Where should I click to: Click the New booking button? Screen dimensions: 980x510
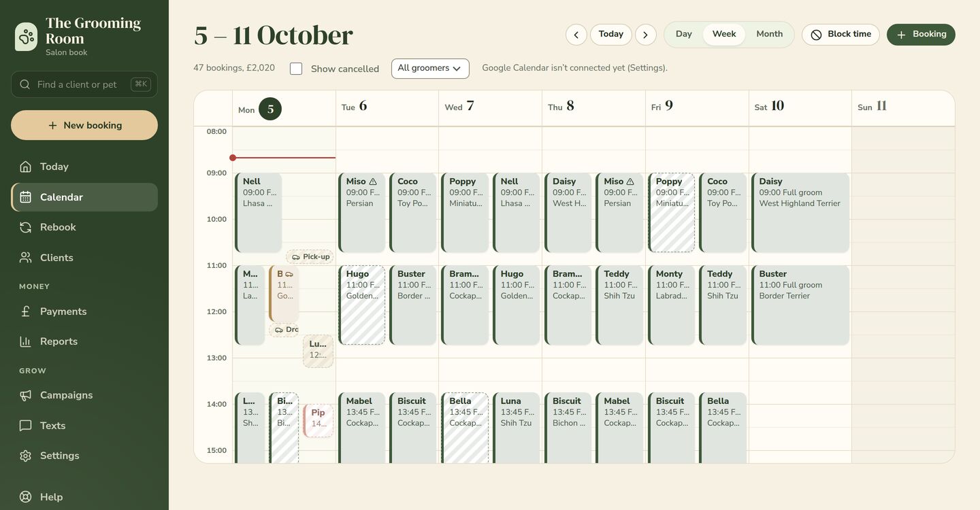pyautogui.click(x=84, y=125)
